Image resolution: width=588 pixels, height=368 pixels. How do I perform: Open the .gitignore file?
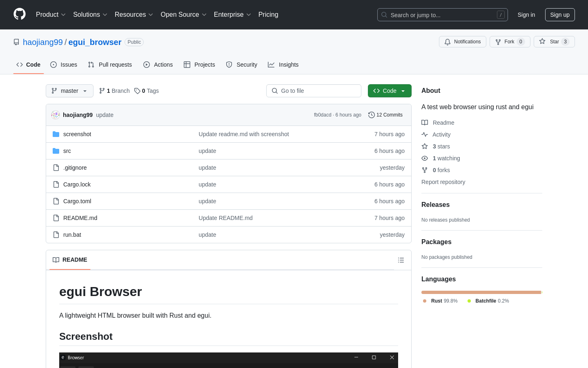coord(75,168)
